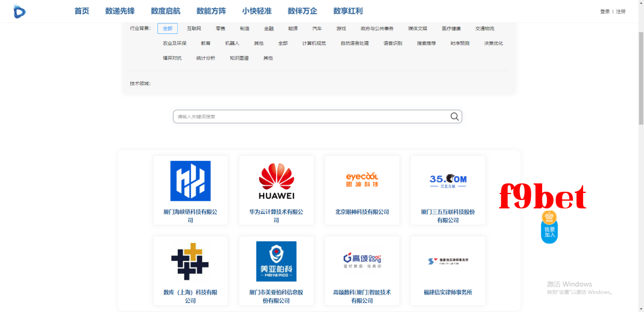Open 数库（上海）科技有限公司 name
This screenshot has width=644, height=312.
tap(190, 297)
